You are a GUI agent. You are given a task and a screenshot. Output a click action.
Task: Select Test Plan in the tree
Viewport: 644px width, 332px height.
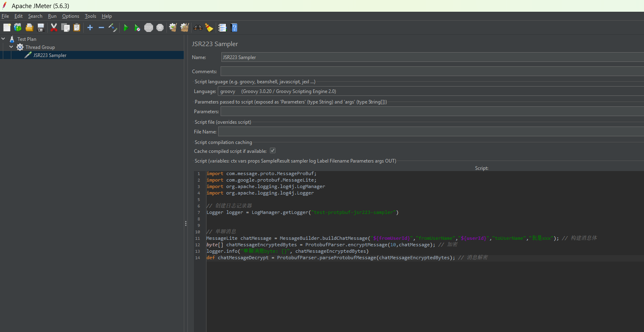[27, 39]
